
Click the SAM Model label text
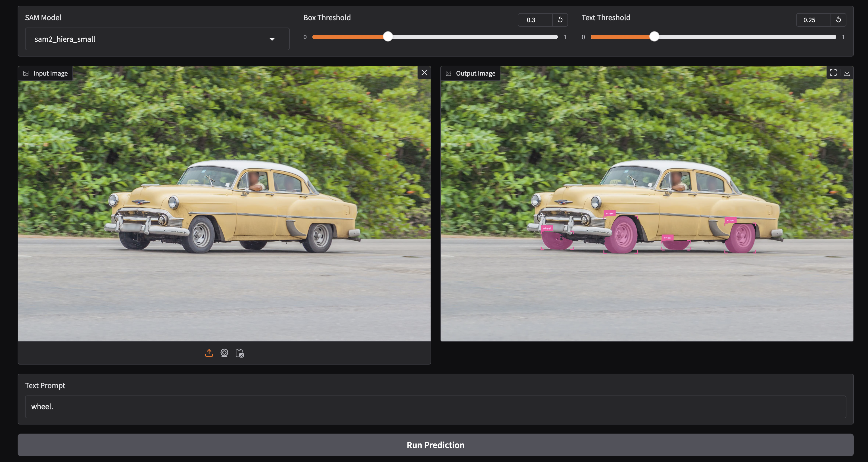(x=43, y=18)
